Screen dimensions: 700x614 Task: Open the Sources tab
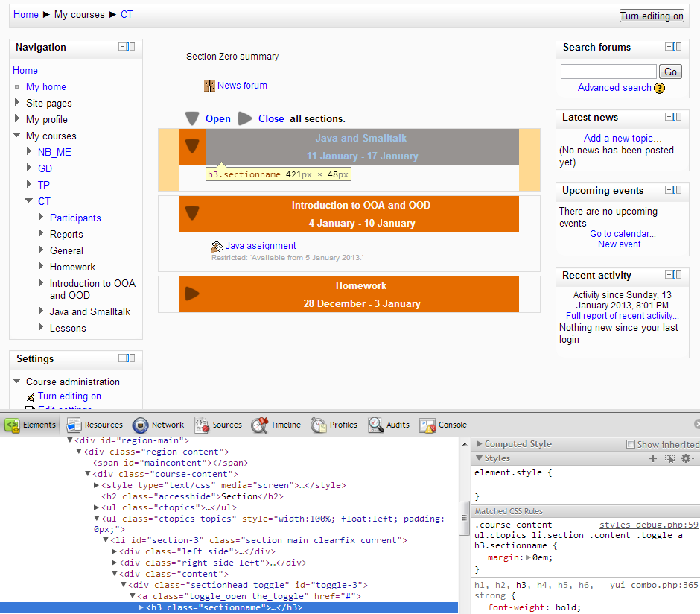pyautogui.click(x=218, y=425)
